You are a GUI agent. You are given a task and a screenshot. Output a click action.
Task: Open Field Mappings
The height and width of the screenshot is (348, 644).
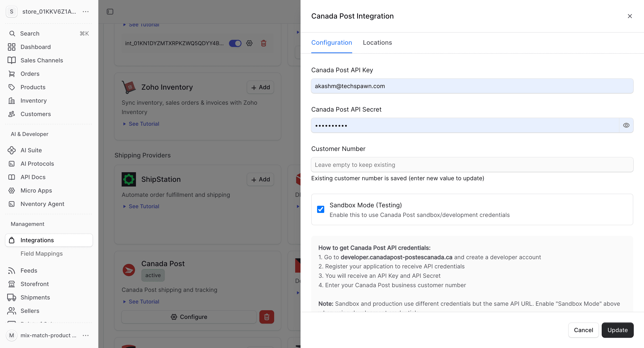coord(42,253)
